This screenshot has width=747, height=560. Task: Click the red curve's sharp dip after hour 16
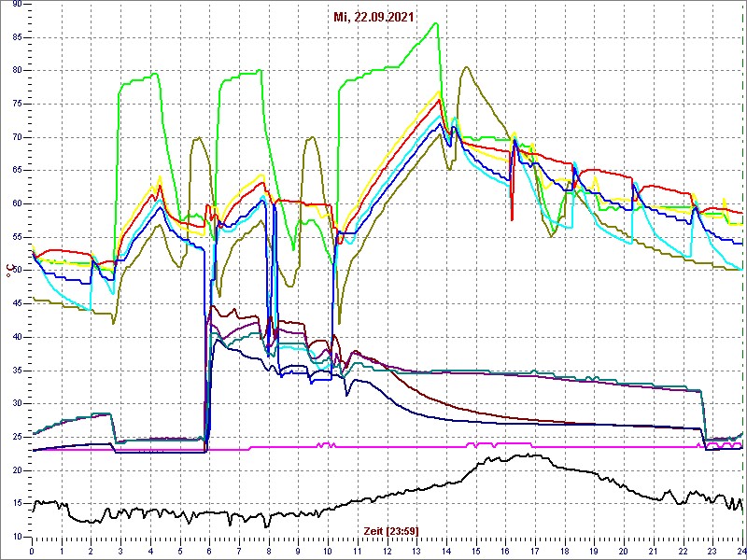click(x=512, y=219)
